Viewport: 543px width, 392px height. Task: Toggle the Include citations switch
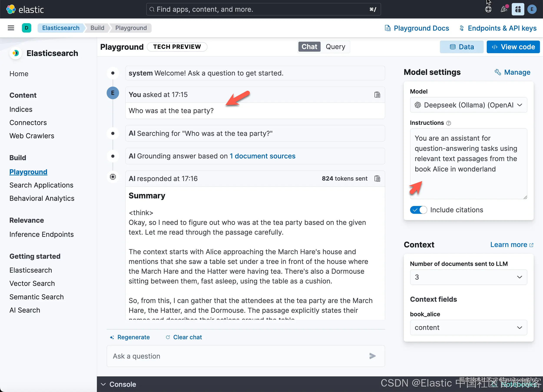pyautogui.click(x=418, y=210)
